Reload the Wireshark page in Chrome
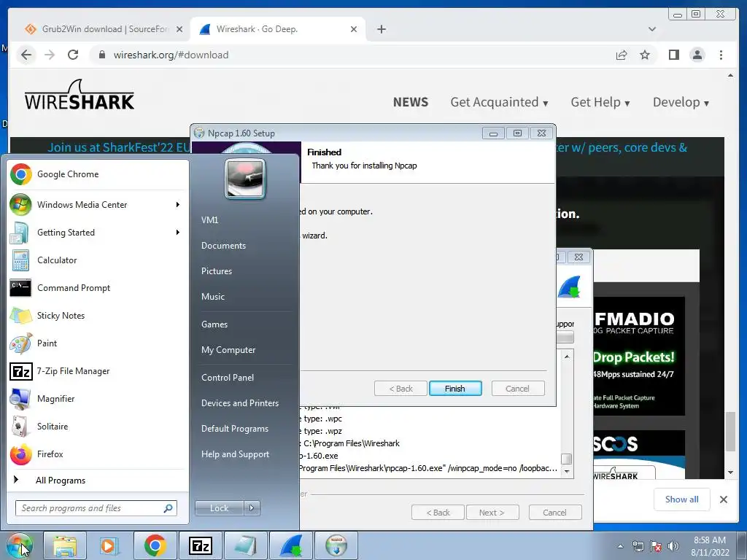Viewport: 747px width, 560px height. [x=73, y=55]
